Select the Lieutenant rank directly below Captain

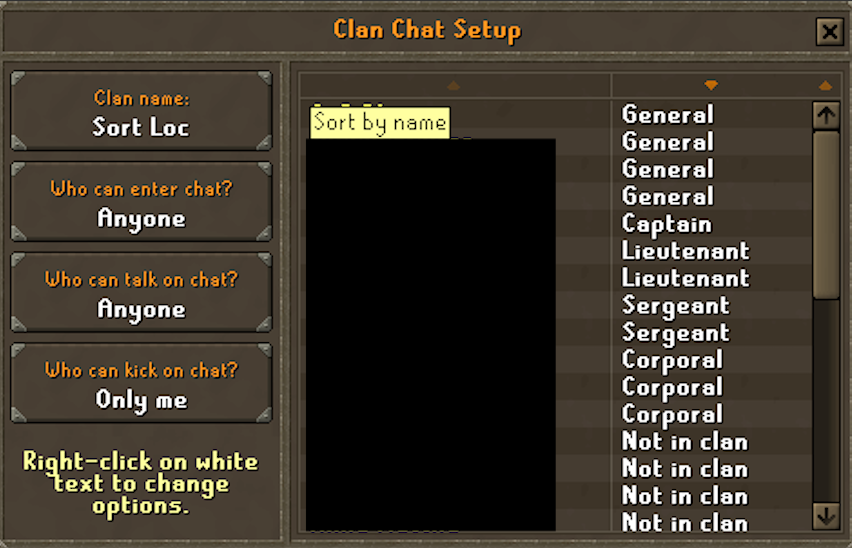[x=686, y=251]
